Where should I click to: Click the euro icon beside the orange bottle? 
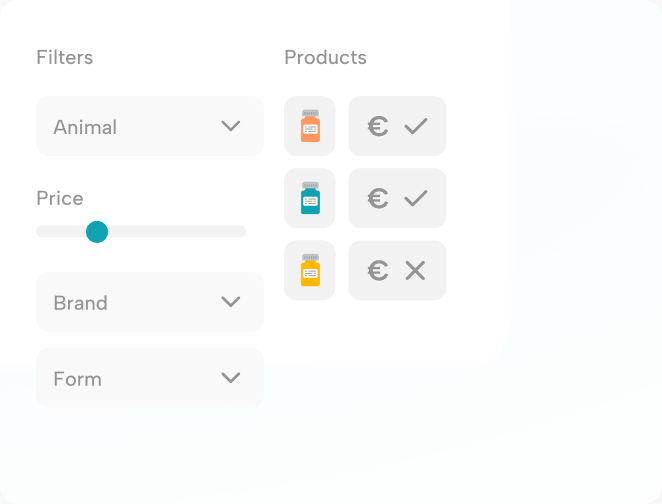(378, 126)
